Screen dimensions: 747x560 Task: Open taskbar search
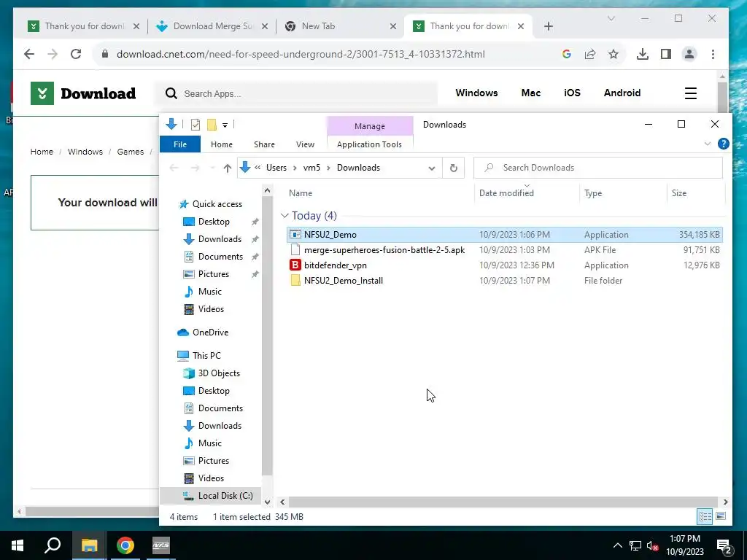pyautogui.click(x=53, y=545)
